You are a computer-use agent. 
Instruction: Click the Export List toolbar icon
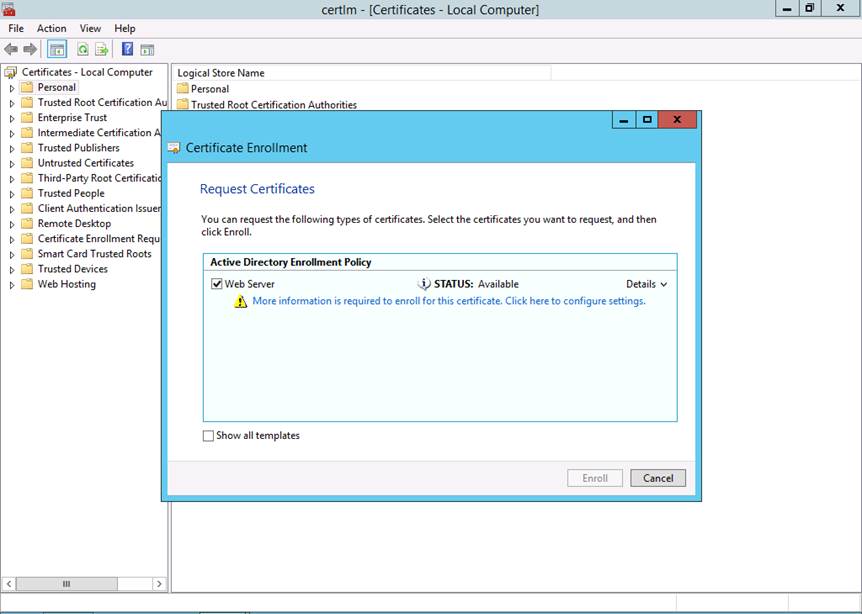click(x=100, y=49)
